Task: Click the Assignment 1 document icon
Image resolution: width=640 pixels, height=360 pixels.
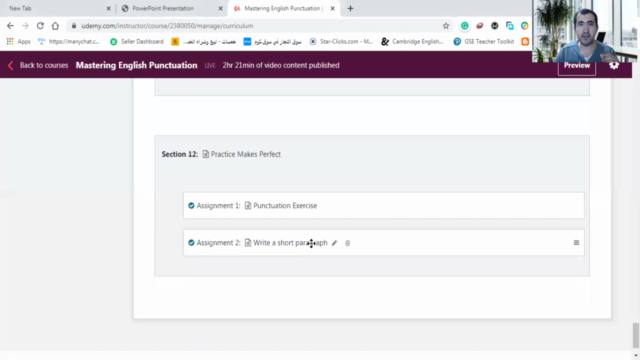Action: tap(248, 205)
